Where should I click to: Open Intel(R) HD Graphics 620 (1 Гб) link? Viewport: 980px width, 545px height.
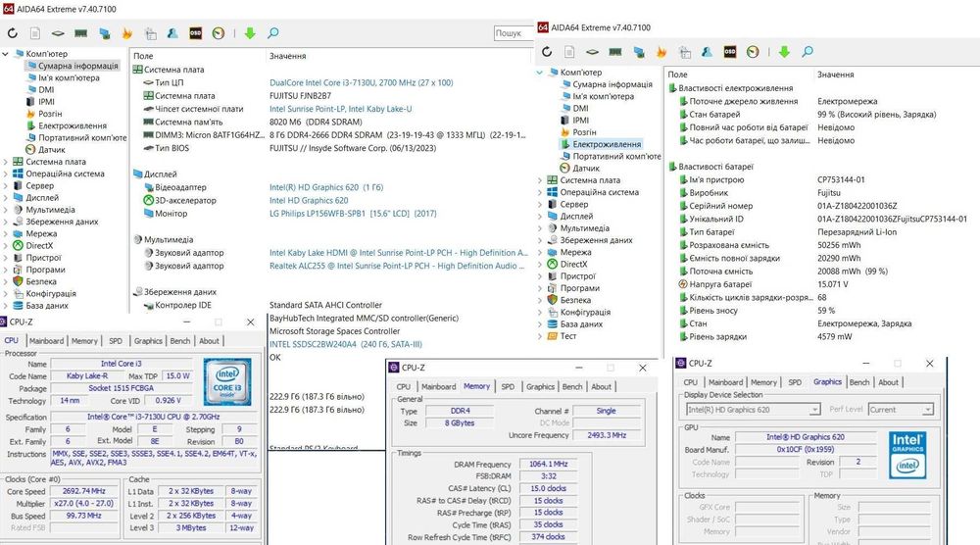(x=326, y=187)
